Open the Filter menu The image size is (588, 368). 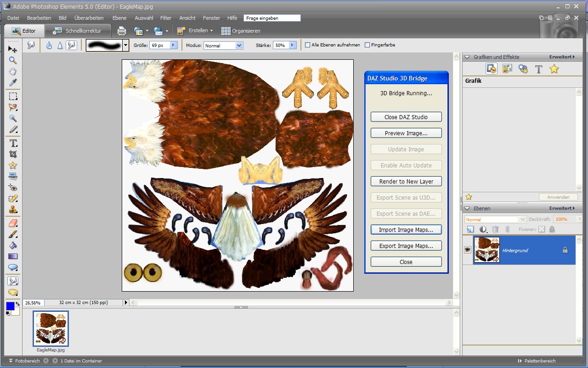(165, 18)
